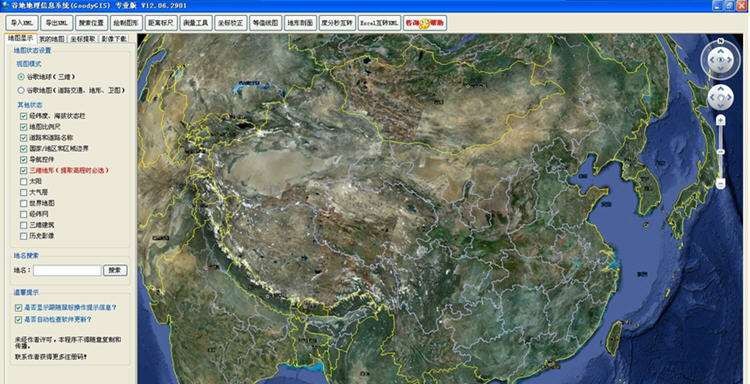Click the zoom slider handle
750x384 pixels.
(721, 152)
